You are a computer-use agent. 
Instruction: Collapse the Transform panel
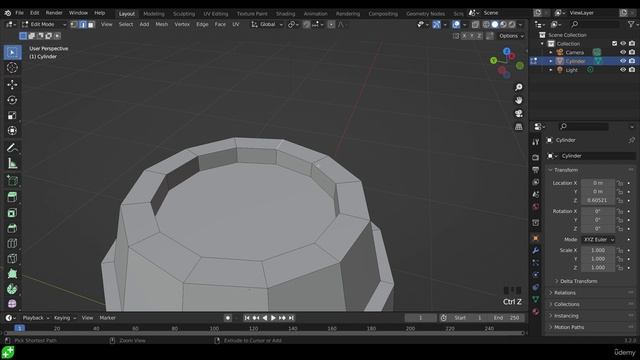point(566,170)
